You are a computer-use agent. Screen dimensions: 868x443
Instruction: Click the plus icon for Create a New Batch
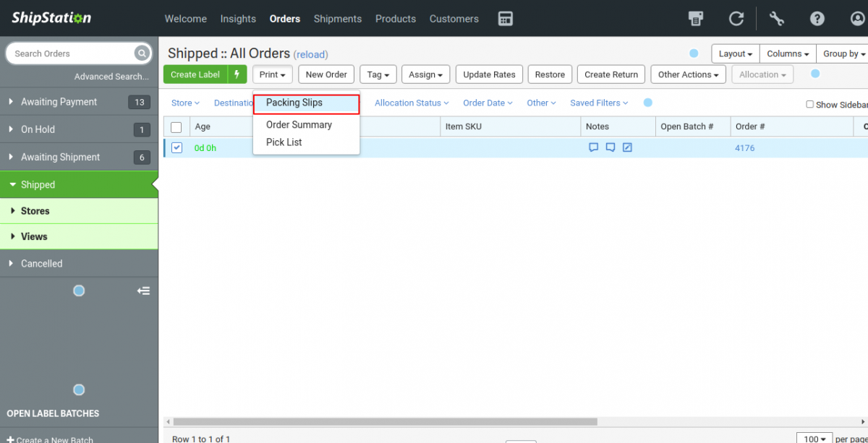pos(10,439)
